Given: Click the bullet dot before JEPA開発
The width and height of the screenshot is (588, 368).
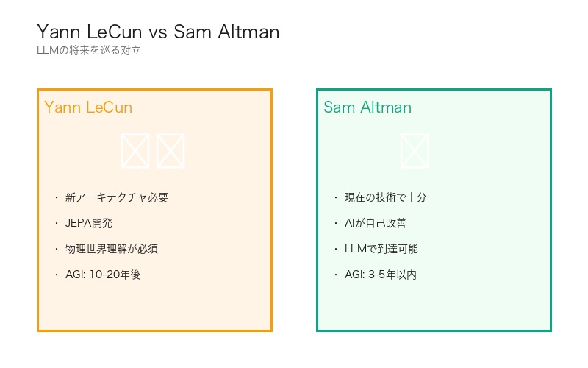Looking at the screenshot, I should pyautogui.click(x=56, y=223).
